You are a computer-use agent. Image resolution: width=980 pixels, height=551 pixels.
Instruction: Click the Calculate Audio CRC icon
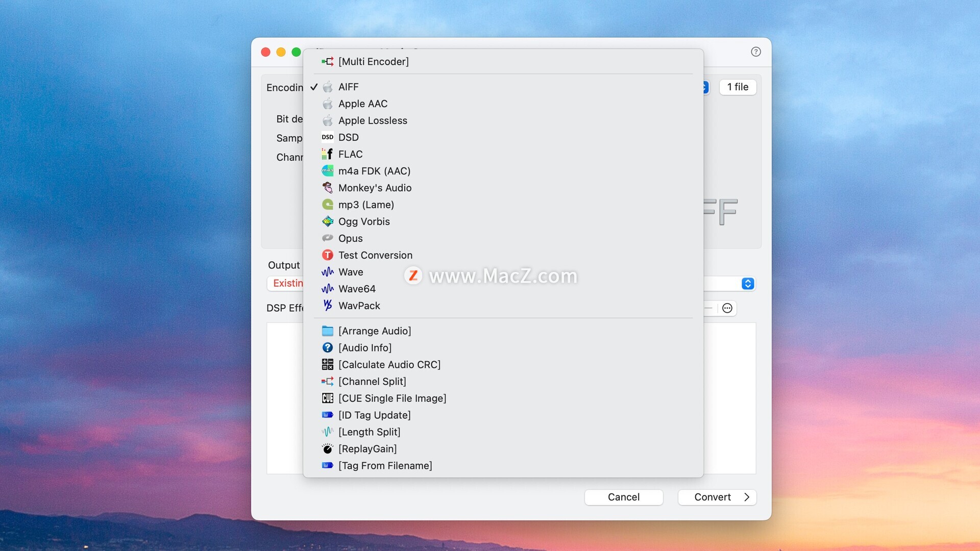pyautogui.click(x=327, y=365)
